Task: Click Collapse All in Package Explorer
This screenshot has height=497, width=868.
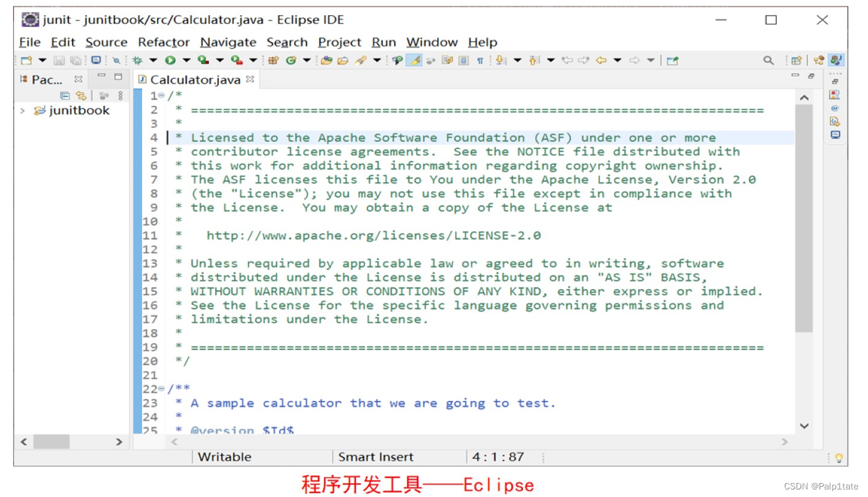Action: 64,96
